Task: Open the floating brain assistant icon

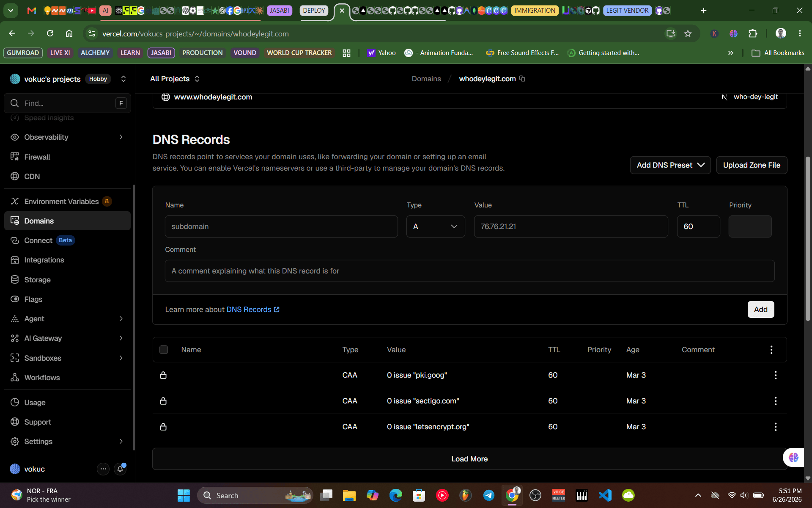Action: tap(793, 457)
